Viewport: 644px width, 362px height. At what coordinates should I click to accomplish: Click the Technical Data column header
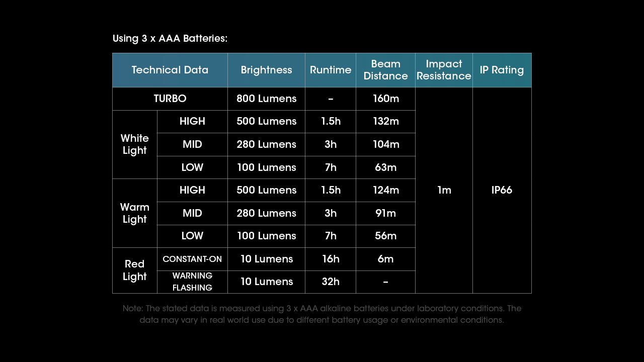click(x=170, y=70)
